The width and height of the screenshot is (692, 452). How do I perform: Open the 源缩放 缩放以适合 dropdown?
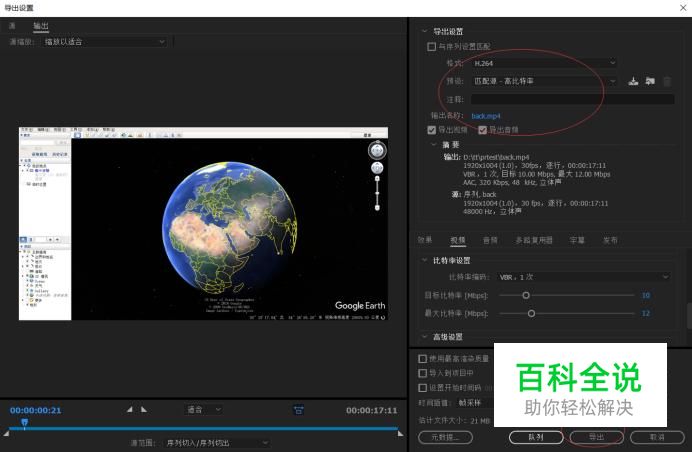point(105,41)
